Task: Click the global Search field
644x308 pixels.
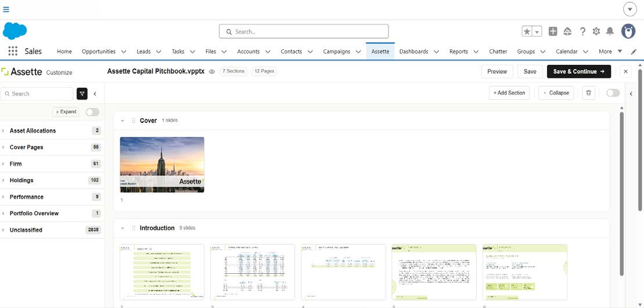Action: 304,31
